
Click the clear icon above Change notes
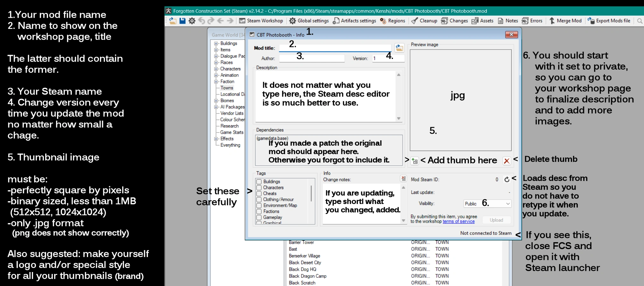click(x=403, y=179)
